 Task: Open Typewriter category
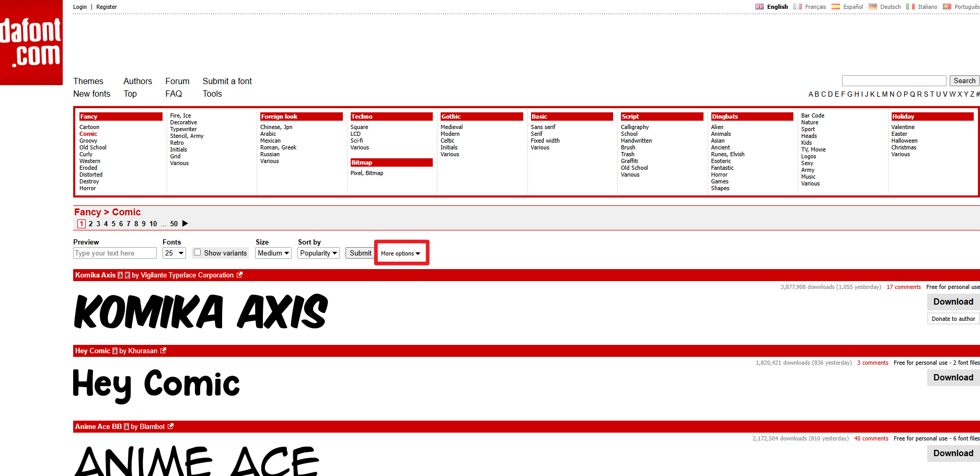[183, 129]
